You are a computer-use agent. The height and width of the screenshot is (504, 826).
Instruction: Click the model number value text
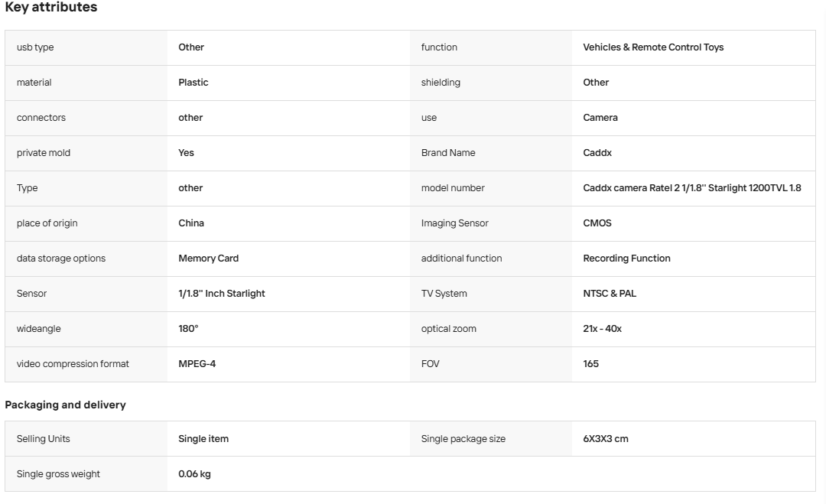[x=691, y=188]
